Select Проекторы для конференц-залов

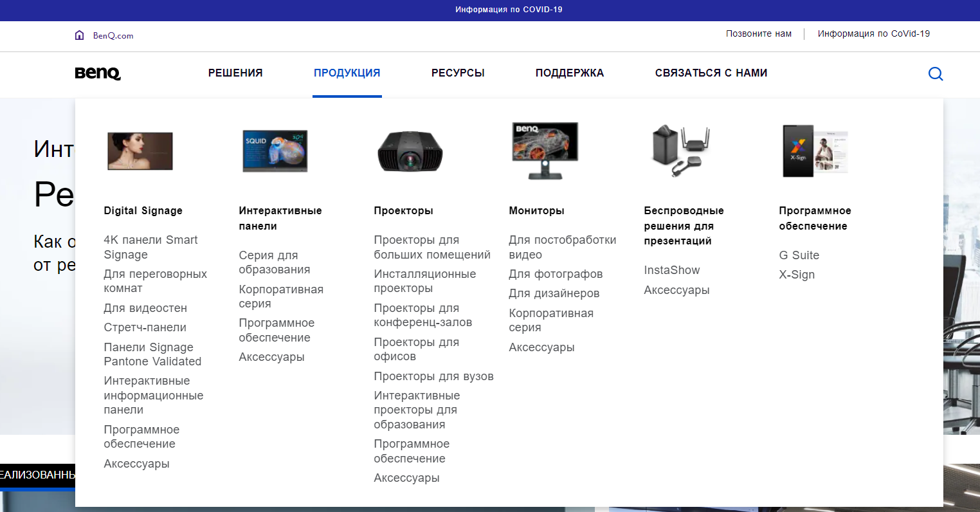pyautogui.click(x=423, y=315)
